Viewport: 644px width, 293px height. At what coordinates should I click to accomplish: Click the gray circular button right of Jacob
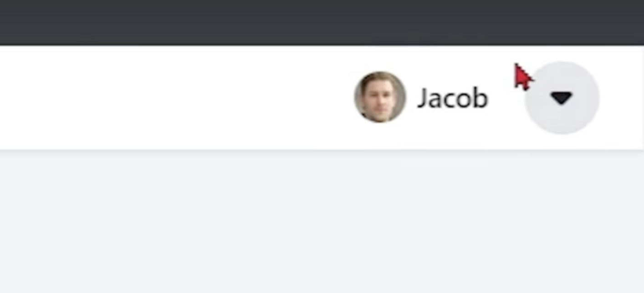point(562,97)
